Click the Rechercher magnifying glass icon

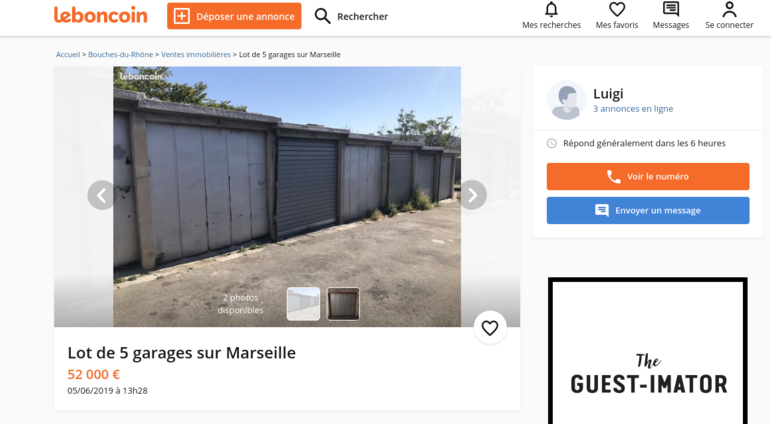coord(323,16)
